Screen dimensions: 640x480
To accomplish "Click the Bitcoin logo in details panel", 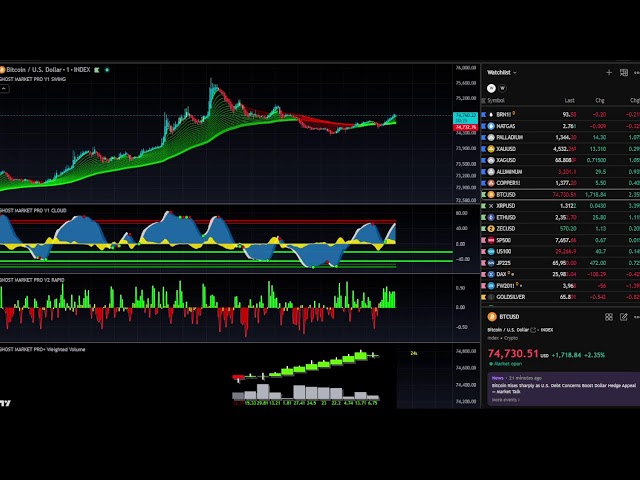I will 492,317.
